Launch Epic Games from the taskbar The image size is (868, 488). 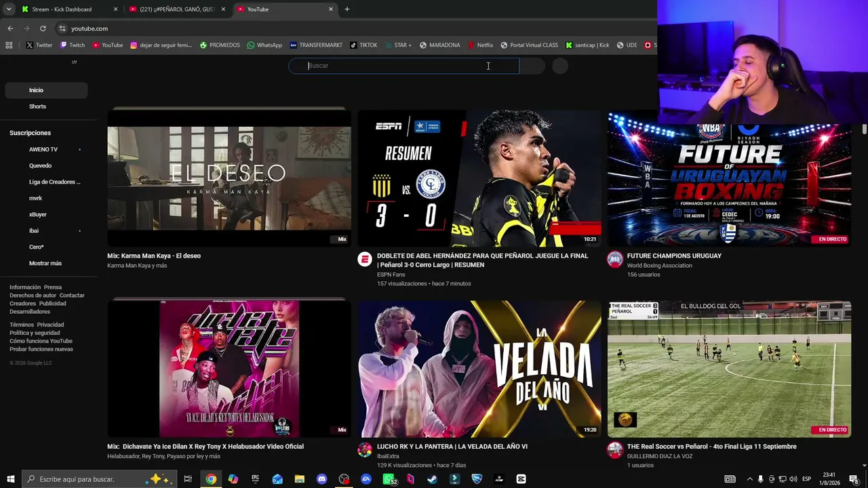coord(255,479)
